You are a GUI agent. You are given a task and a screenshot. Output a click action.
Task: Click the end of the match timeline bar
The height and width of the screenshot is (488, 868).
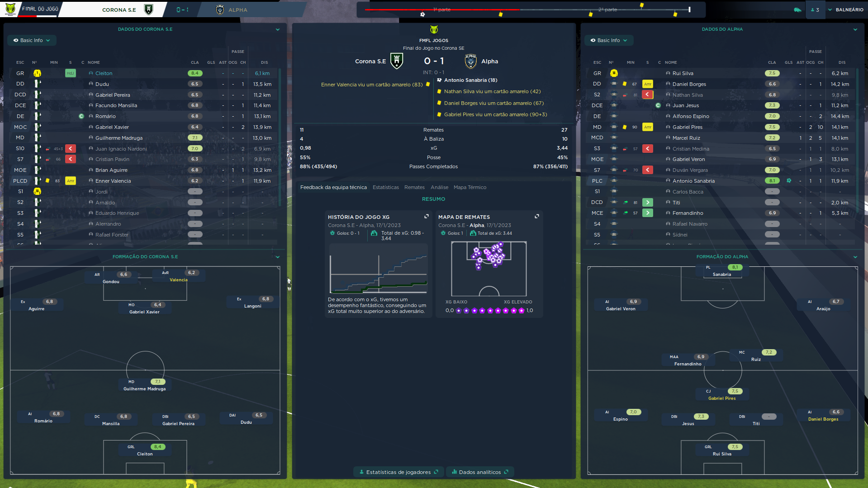pos(689,9)
